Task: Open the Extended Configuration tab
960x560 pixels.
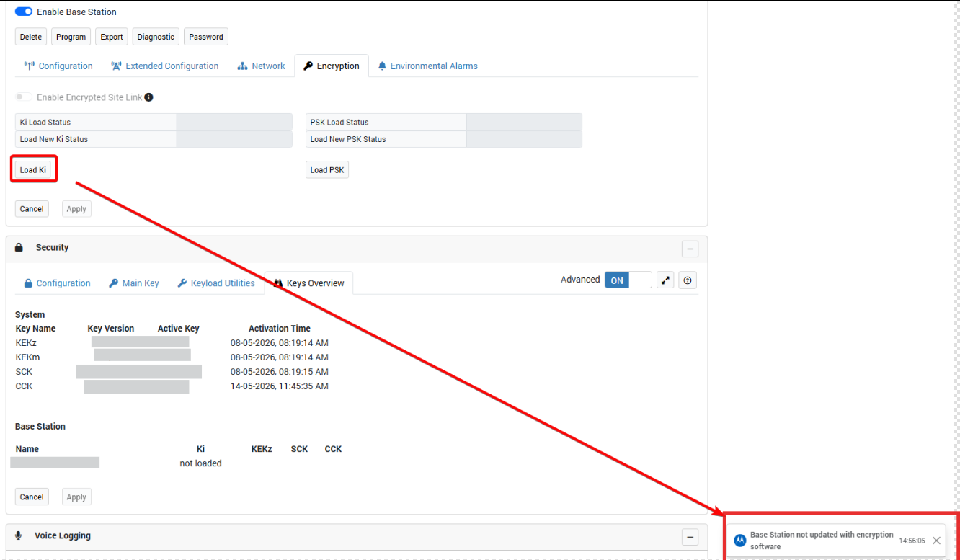Action: tap(165, 66)
